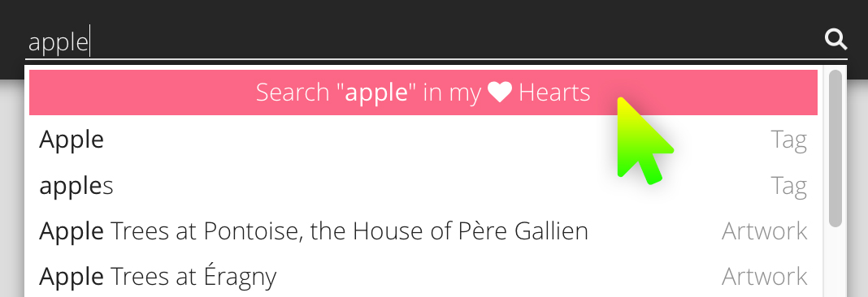Click the "Tag" label beside Apple
This screenshot has height=297, width=868.
coord(789,140)
